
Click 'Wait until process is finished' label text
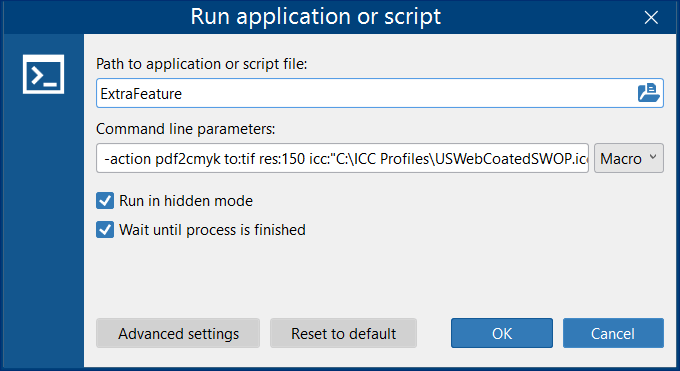click(x=212, y=230)
